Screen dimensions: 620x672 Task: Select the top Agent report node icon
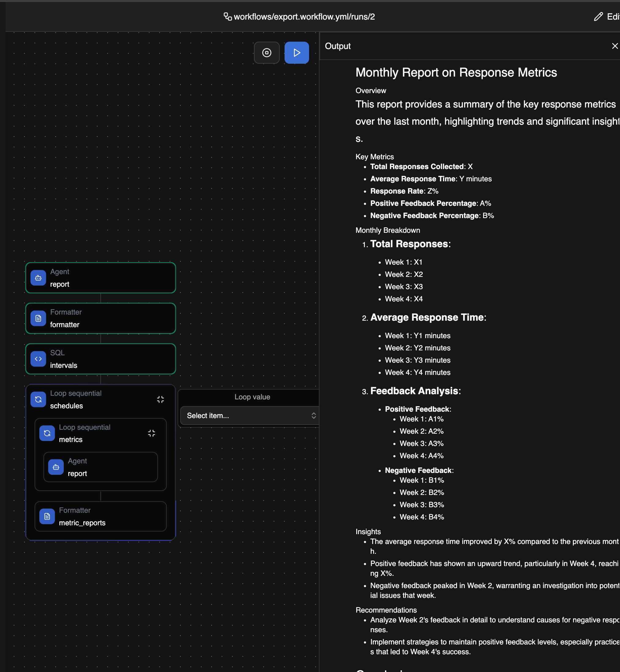pos(38,278)
